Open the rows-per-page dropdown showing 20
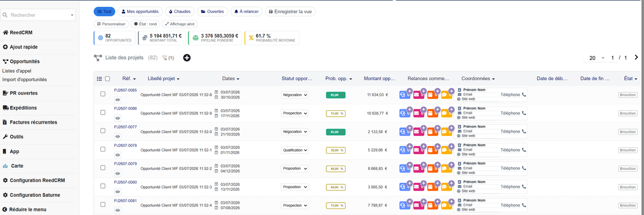Viewport: 644px width, 215px height. pos(597,58)
